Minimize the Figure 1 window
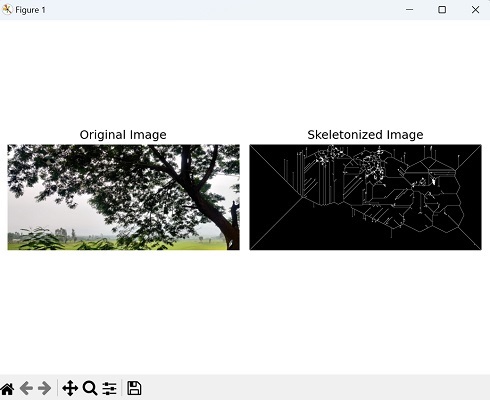The height and width of the screenshot is (400, 490). coord(410,10)
